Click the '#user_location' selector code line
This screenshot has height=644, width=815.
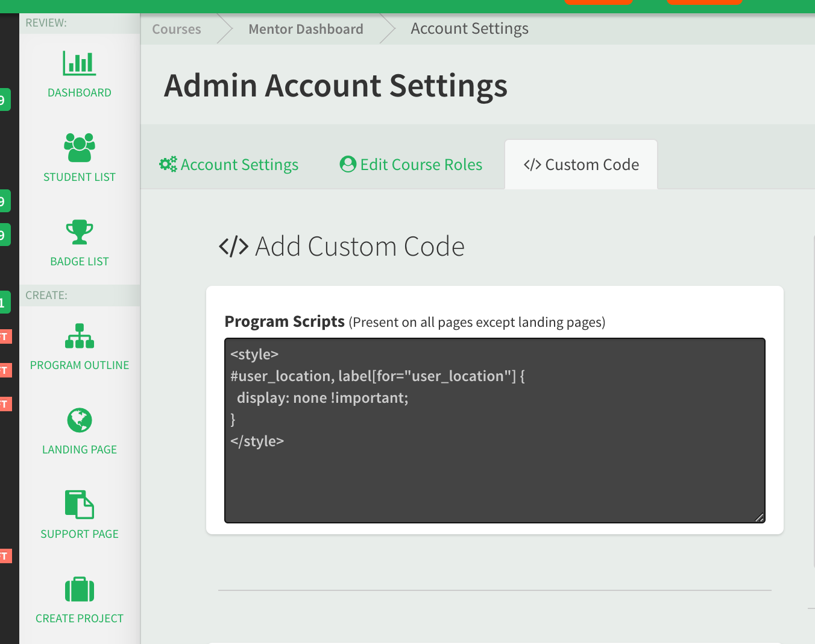377,376
